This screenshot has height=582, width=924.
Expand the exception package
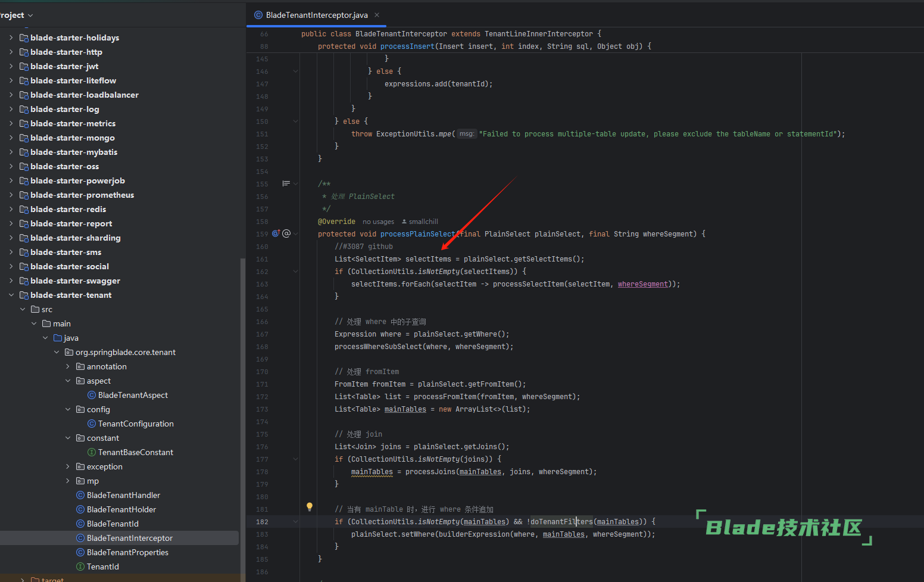click(x=68, y=466)
